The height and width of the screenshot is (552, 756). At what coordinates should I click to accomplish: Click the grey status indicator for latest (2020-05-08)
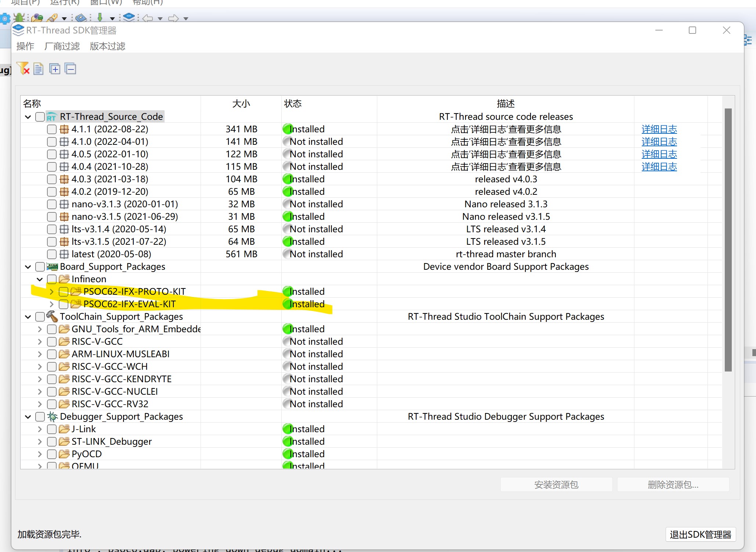pyautogui.click(x=288, y=254)
